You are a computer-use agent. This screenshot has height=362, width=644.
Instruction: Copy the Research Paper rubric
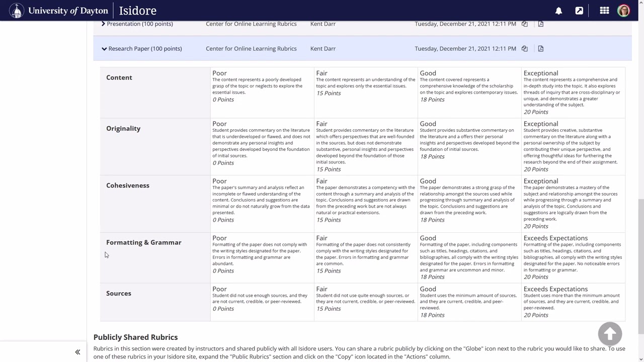(x=524, y=49)
